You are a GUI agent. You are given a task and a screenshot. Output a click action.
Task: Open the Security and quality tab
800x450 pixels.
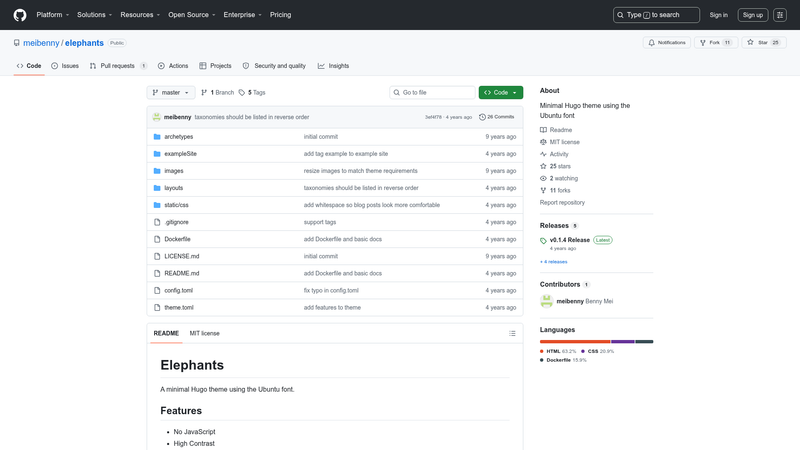tap(274, 66)
